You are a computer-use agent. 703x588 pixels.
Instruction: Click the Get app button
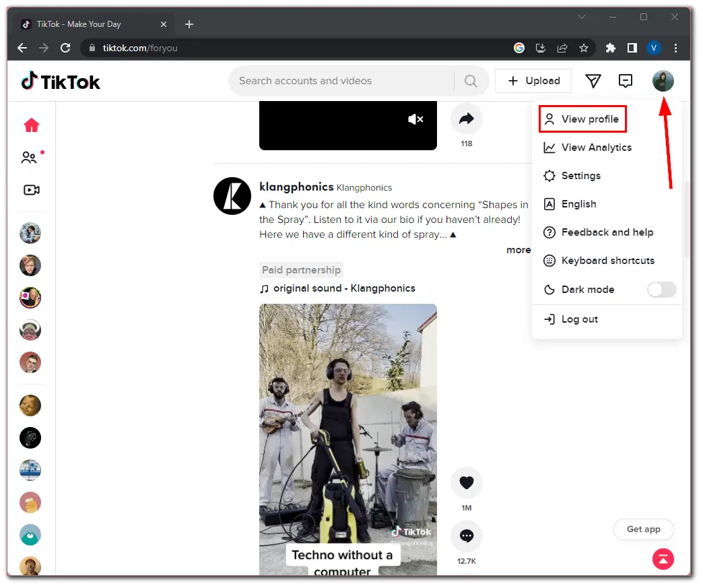point(643,529)
